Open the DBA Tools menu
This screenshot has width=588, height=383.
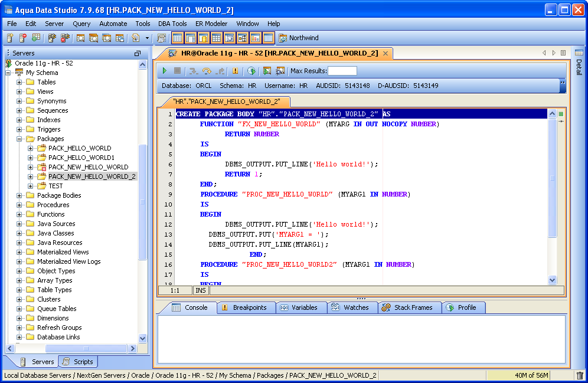tap(172, 24)
